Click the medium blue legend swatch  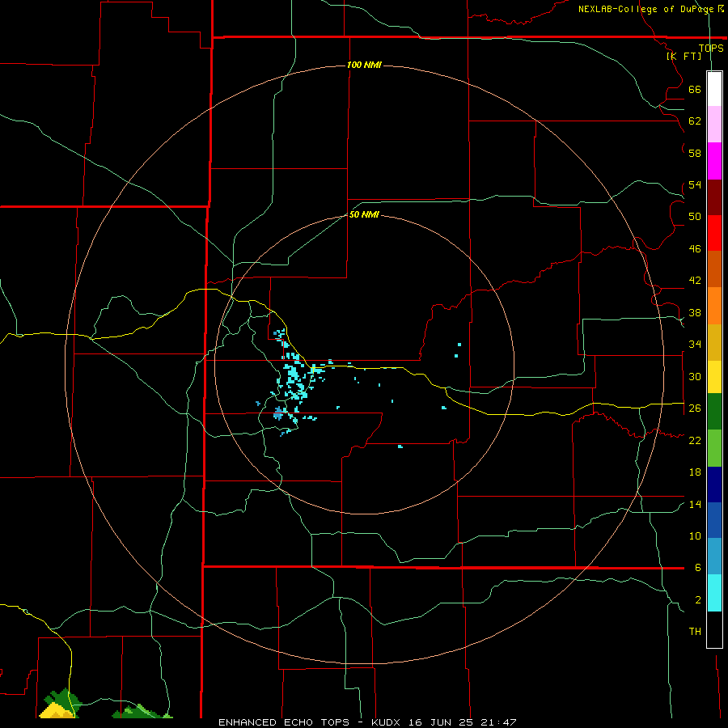coord(714,520)
